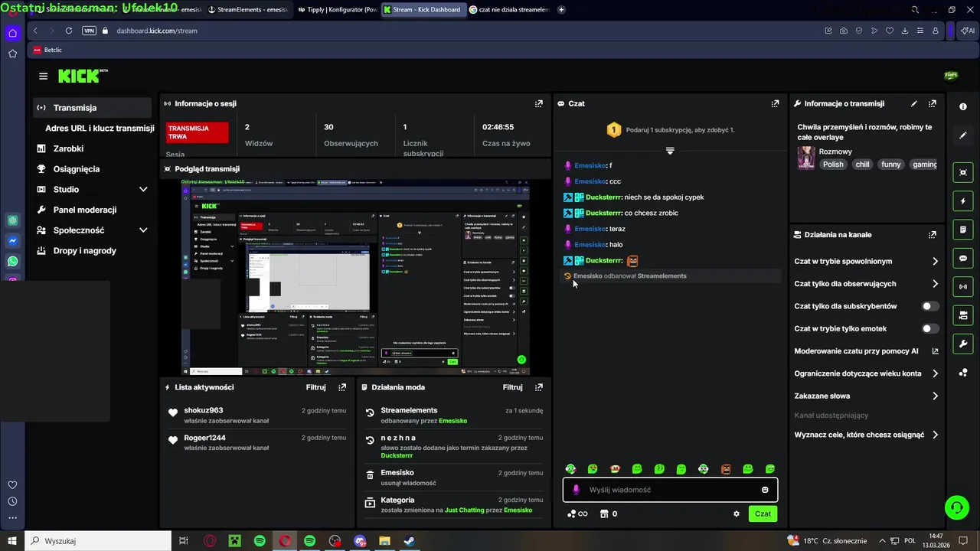Toggle Czat w trybie tylko emotek

(x=929, y=328)
